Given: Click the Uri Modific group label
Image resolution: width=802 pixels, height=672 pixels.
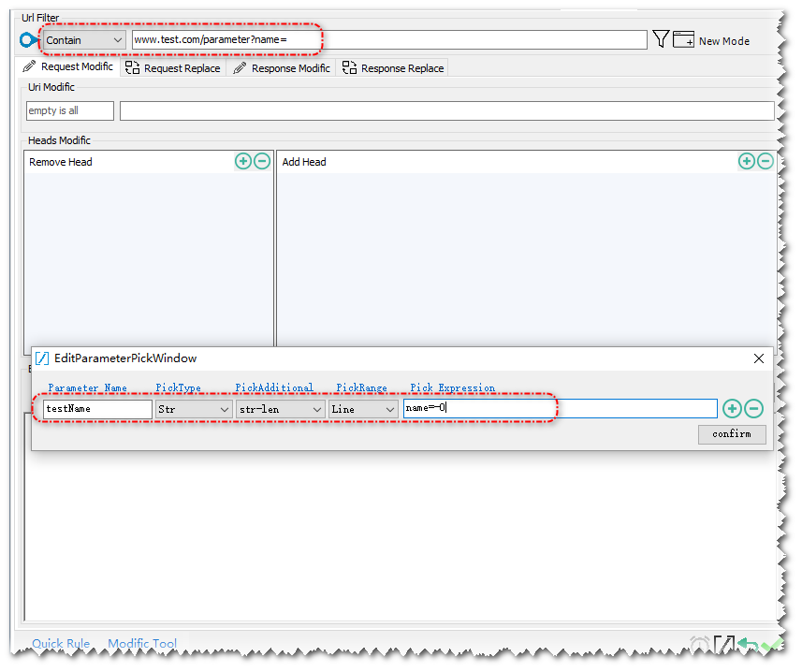Looking at the screenshot, I should click(x=51, y=87).
